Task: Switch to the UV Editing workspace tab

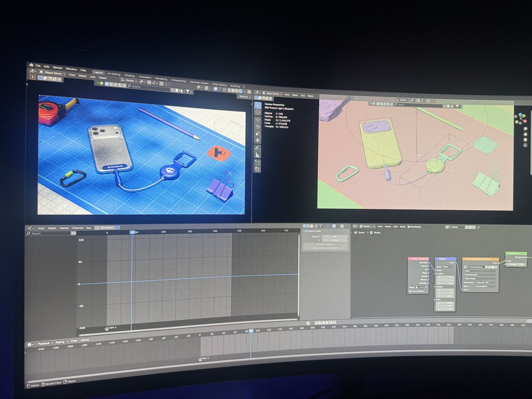Action: (x=113, y=74)
